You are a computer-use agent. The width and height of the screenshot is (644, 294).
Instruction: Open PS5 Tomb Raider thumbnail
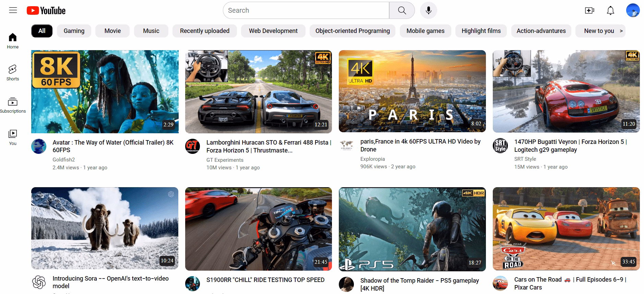tap(412, 229)
